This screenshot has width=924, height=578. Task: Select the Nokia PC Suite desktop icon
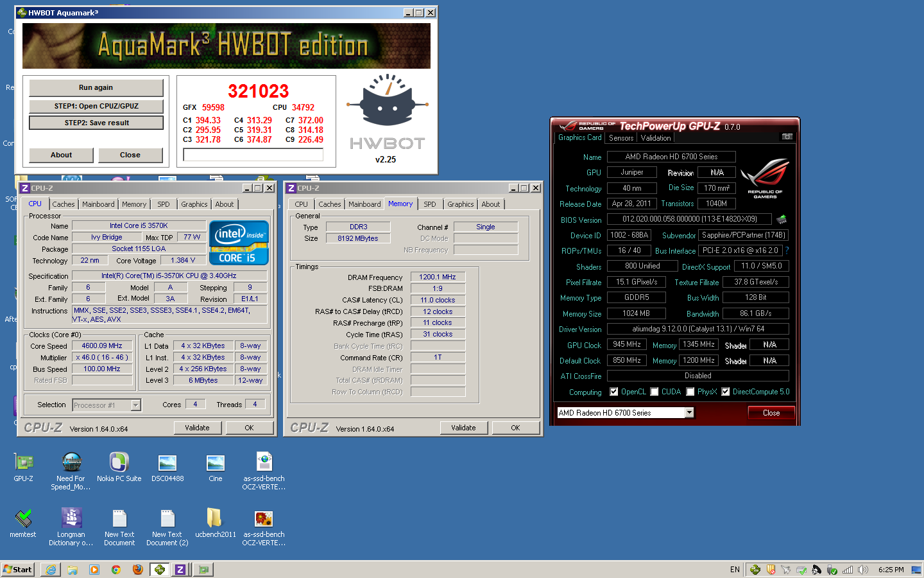(119, 467)
